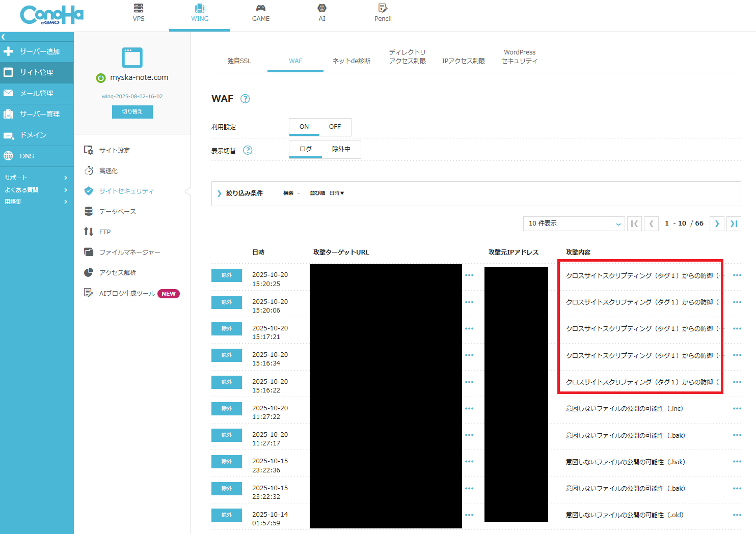Expand the 絞り込み条件 filter panel
This screenshot has width=756, height=534.
pyautogui.click(x=240, y=193)
